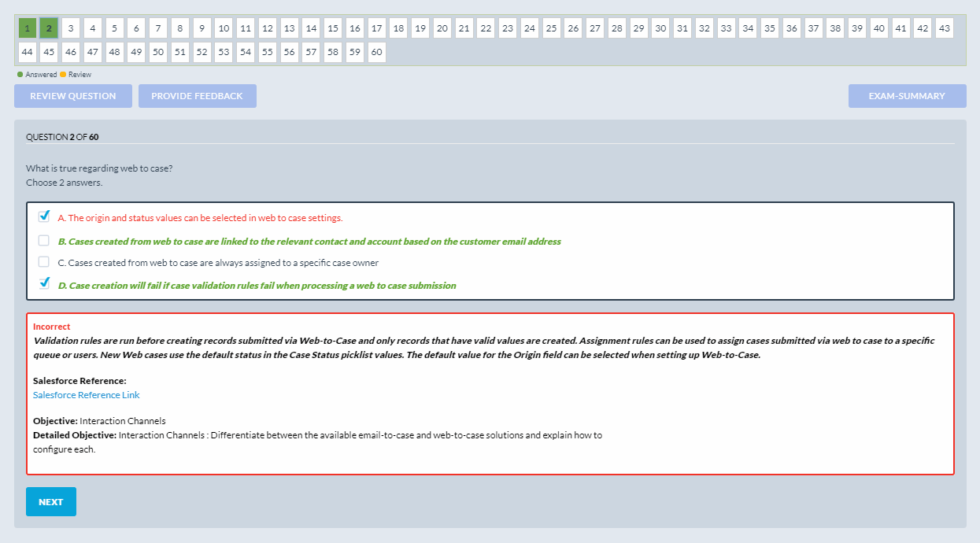The height and width of the screenshot is (543, 980).
Task: Select question 52 in navigator
Action: click(202, 53)
